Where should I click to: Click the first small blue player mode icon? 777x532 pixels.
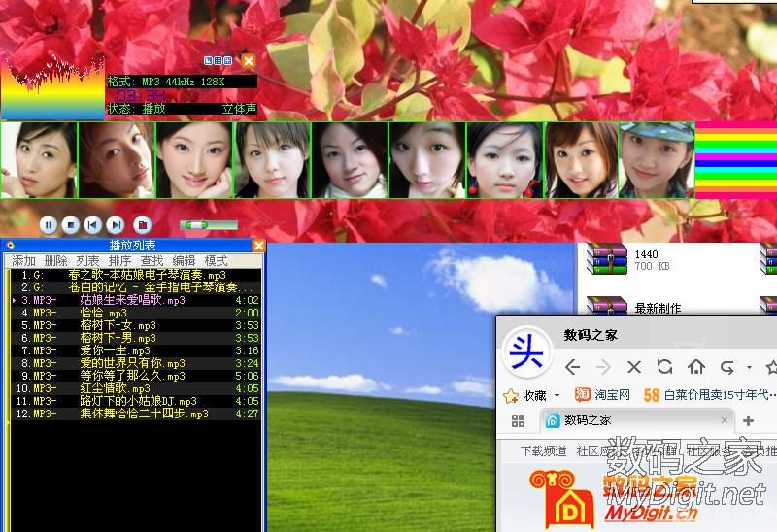[208, 60]
